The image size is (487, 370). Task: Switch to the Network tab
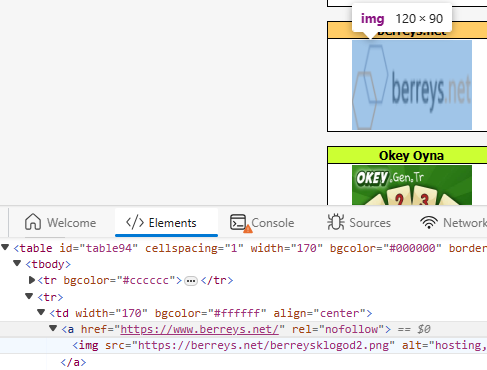pos(453,223)
